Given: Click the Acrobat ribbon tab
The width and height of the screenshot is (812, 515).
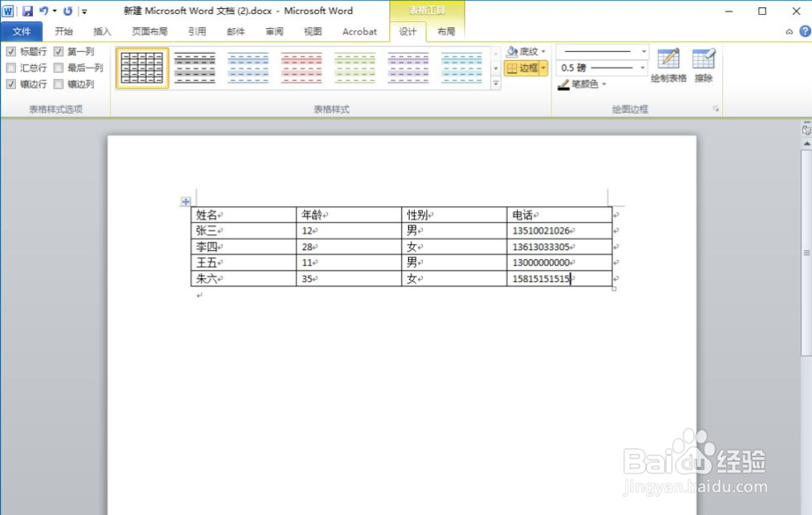Looking at the screenshot, I should click(359, 31).
